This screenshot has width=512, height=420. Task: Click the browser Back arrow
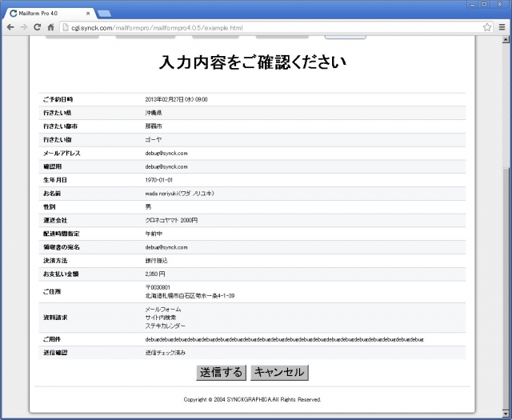coord(10,26)
